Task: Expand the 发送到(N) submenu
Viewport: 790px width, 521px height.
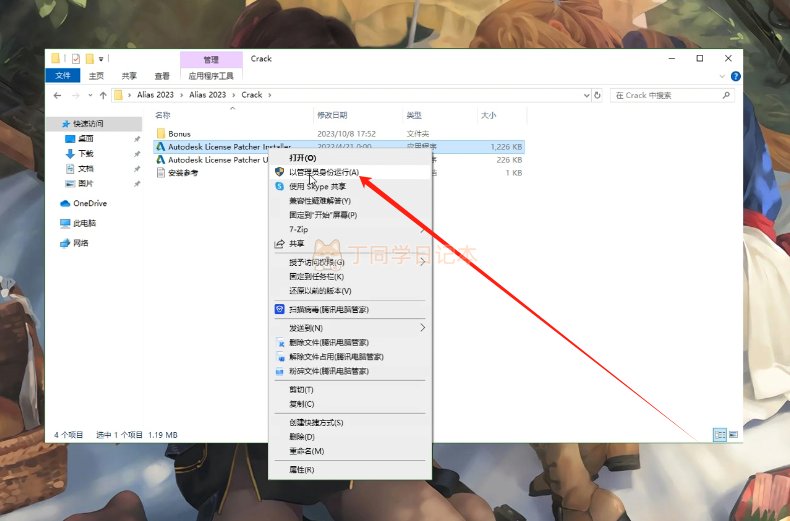Action: coord(350,328)
